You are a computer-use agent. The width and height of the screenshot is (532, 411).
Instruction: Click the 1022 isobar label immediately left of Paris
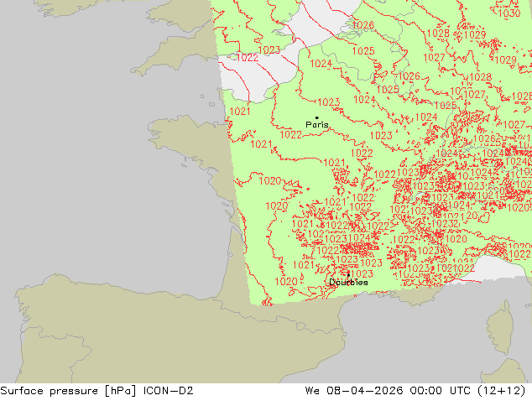[x=291, y=135]
